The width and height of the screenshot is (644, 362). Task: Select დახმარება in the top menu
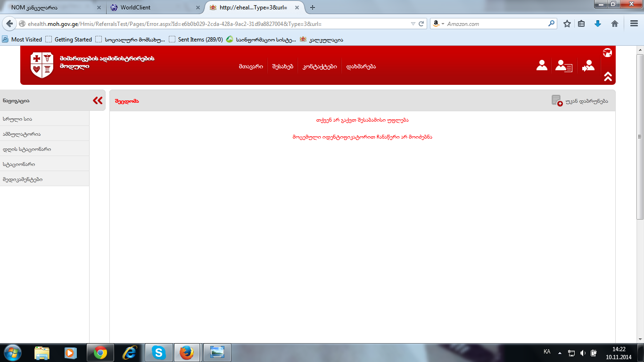coord(361,66)
